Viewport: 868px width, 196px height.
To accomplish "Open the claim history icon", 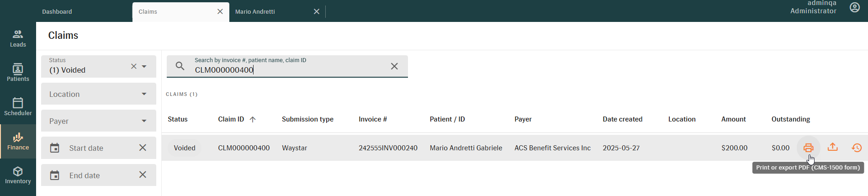I will point(857,148).
